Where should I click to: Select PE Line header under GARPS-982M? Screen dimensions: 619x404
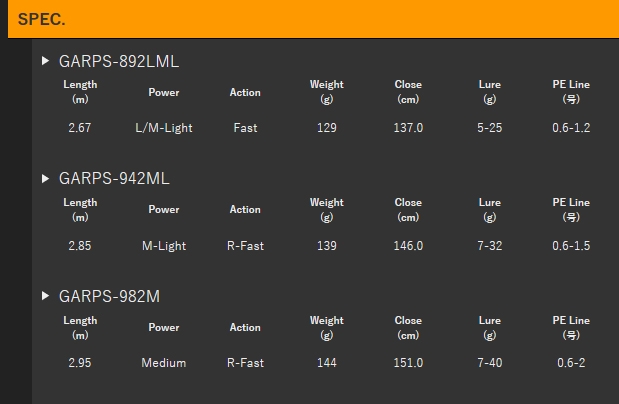571,328
